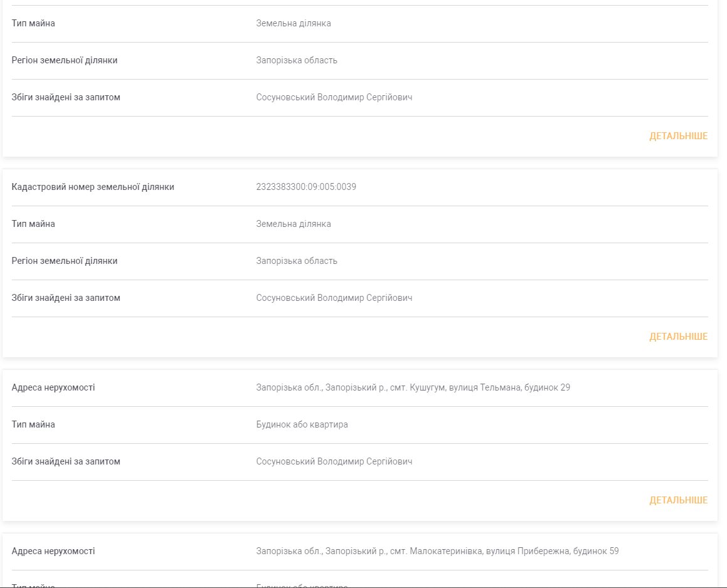The image size is (727, 588).
Task: Select Сосуновський Володимир Сергійович in the cadastral card
Action: 334,298
